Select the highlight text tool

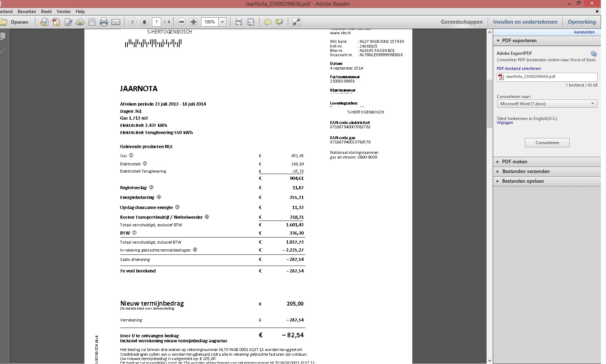279,22
